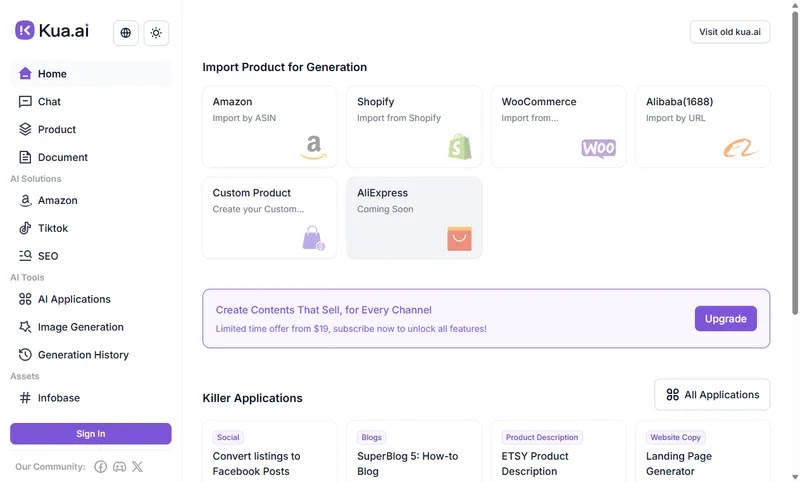
Task: Open Convert listings to Facebook Posts
Action: point(256,464)
